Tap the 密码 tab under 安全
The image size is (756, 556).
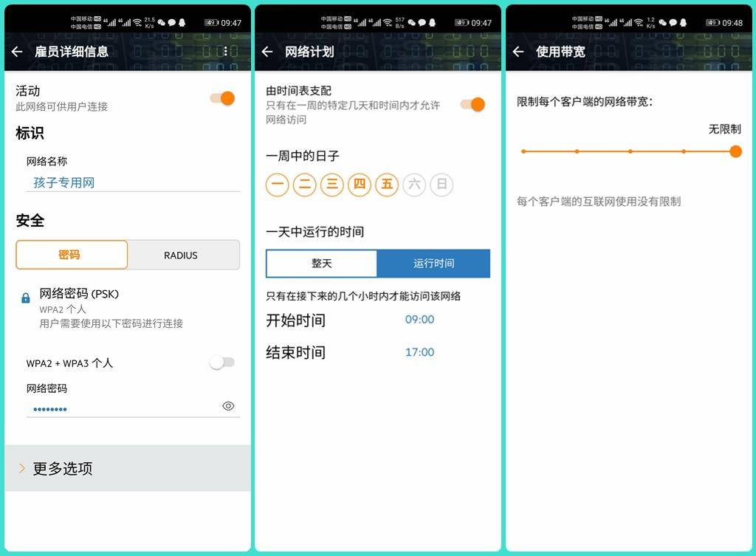(70, 255)
